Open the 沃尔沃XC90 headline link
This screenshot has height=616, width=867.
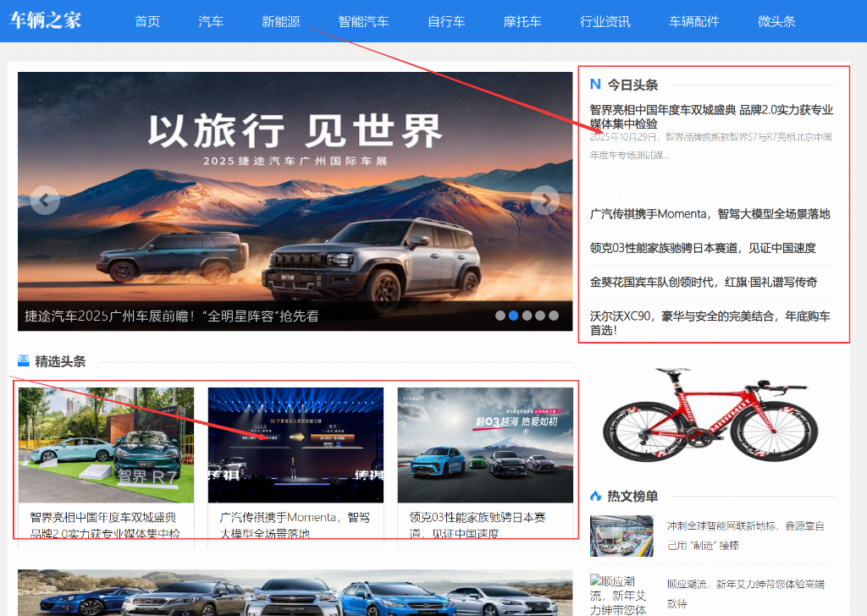pos(710,323)
